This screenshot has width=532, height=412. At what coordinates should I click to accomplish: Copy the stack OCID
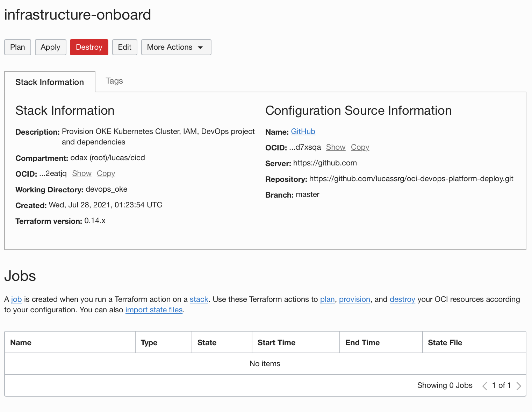[x=106, y=173]
